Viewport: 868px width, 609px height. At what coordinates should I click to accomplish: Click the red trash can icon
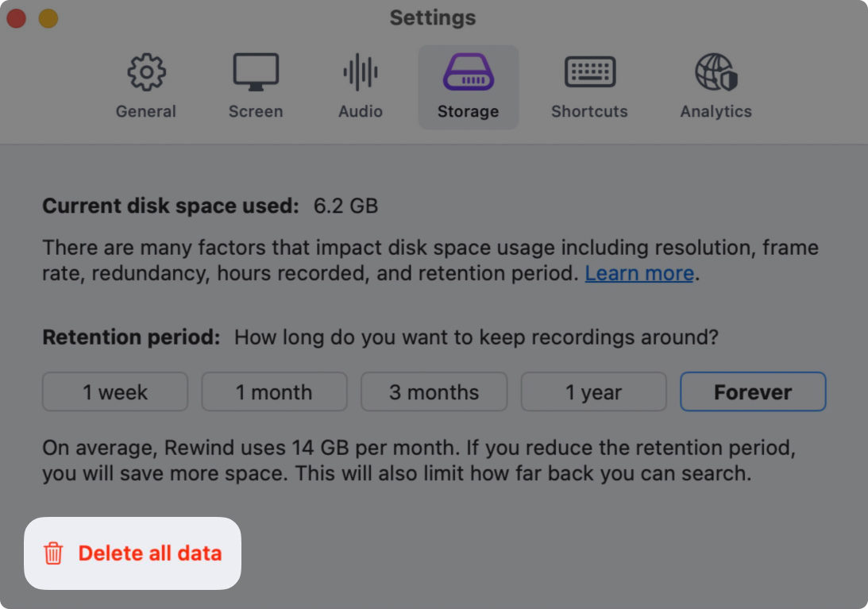(x=53, y=553)
